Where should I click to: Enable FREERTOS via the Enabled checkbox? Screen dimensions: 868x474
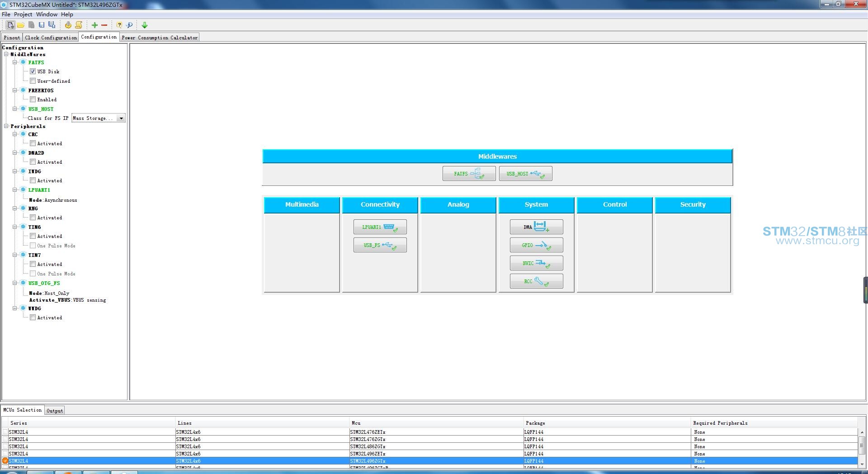coord(33,100)
